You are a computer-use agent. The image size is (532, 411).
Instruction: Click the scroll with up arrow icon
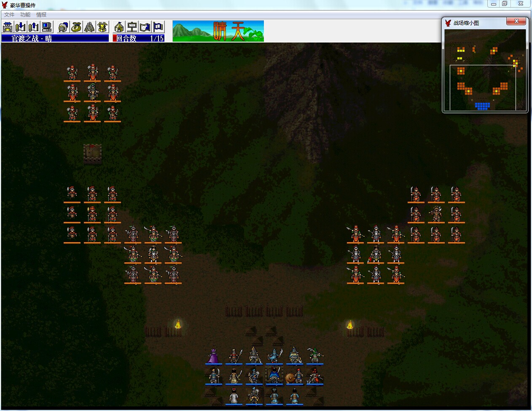pos(34,27)
